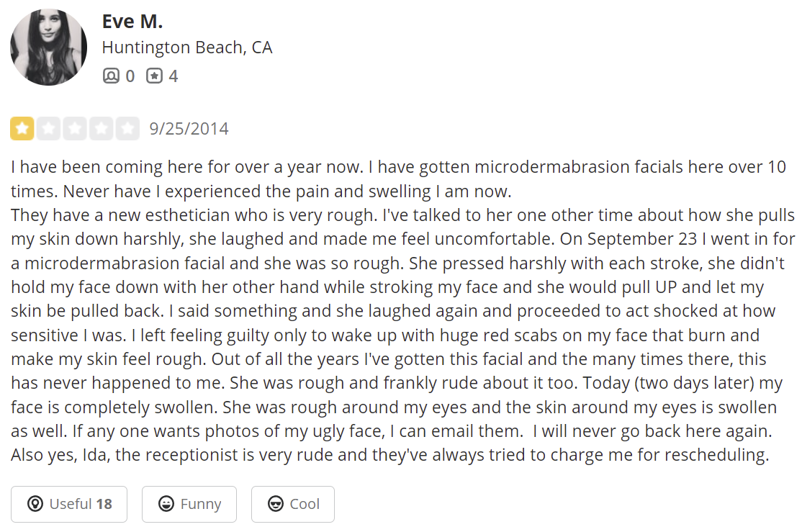This screenshot has width=802, height=532.
Task: Click the Cool sunglasses face icon
Action: click(275, 504)
